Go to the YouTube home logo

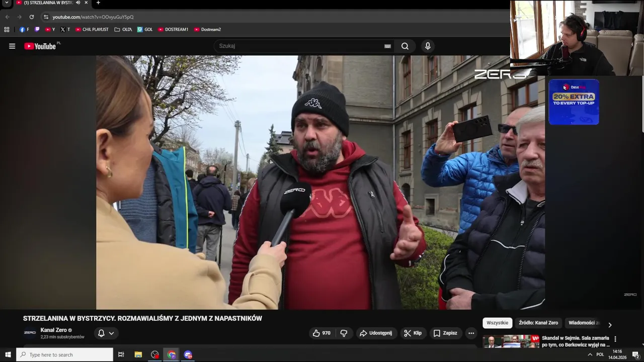pos(40,46)
